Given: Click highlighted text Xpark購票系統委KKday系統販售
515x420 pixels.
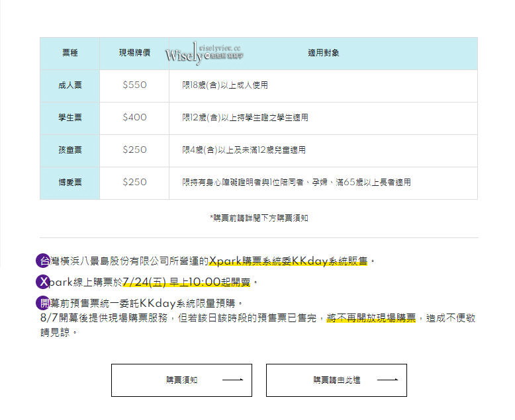Looking at the screenshot, I should 288,261.
